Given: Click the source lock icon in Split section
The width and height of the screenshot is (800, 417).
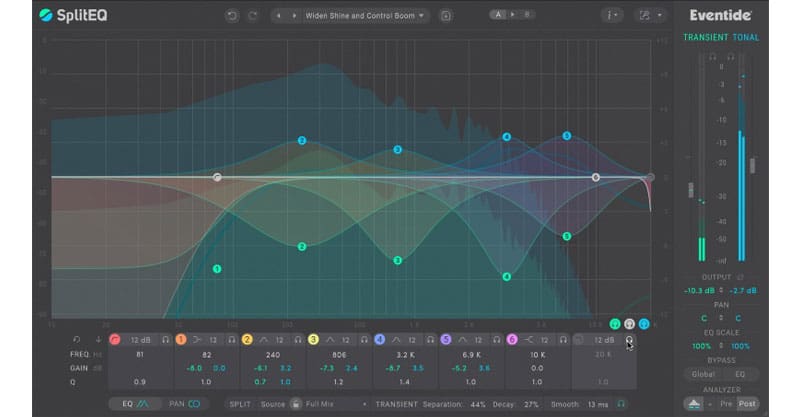Looking at the screenshot, I should [x=296, y=404].
